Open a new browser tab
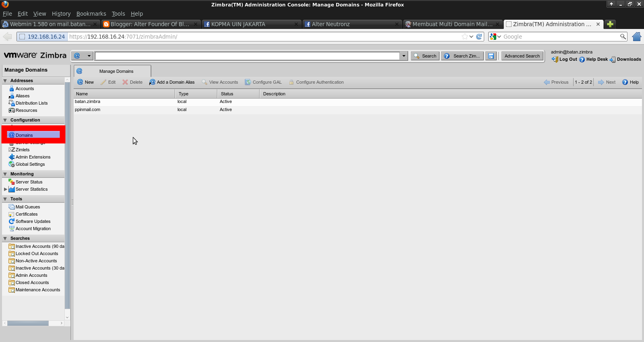The image size is (644, 342). (x=610, y=24)
